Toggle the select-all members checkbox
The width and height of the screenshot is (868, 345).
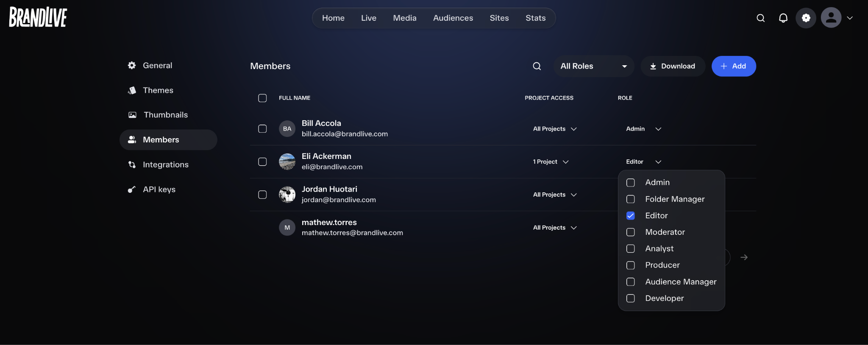pyautogui.click(x=262, y=98)
